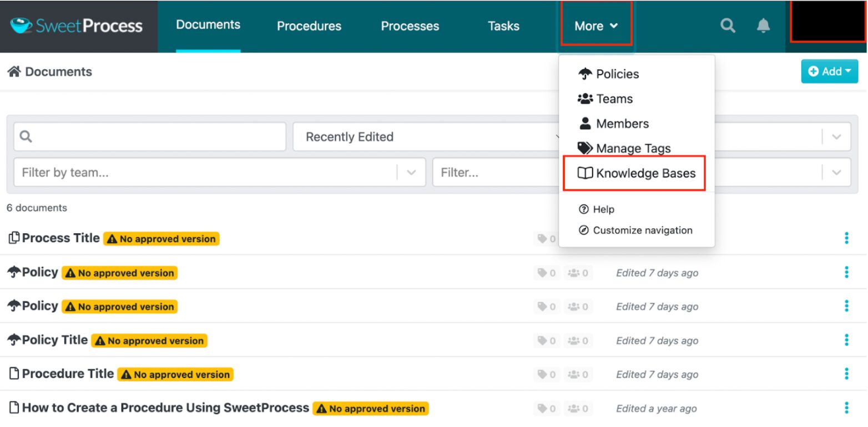Click Customize navigation in the menu
The width and height of the screenshot is (868, 427).
(637, 230)
